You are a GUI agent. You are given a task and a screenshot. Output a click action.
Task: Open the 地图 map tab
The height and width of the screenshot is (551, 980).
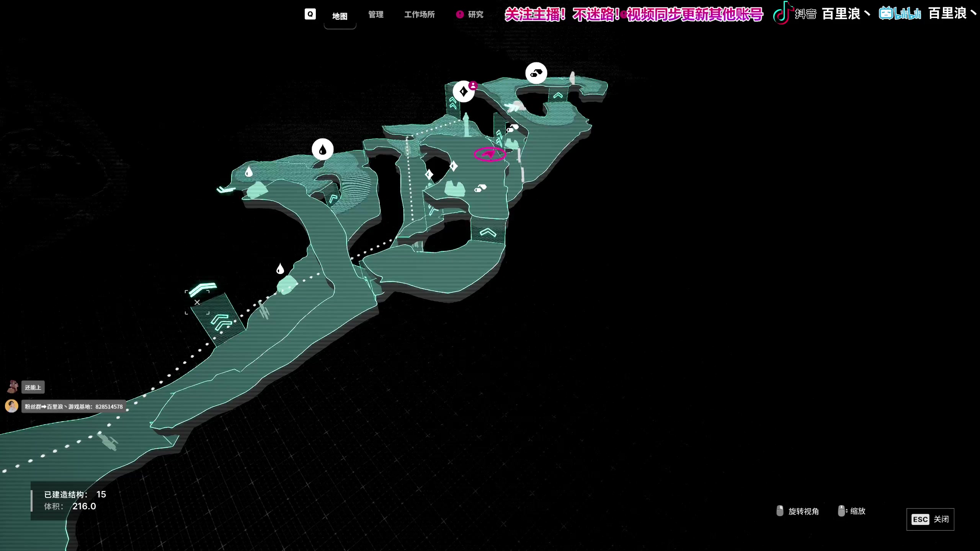(340, 16)
